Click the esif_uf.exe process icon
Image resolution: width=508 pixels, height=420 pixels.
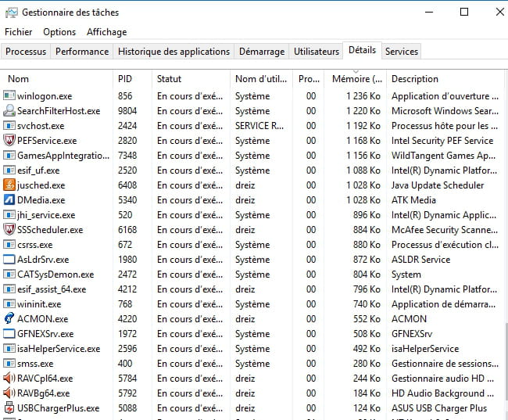[9, 171]
